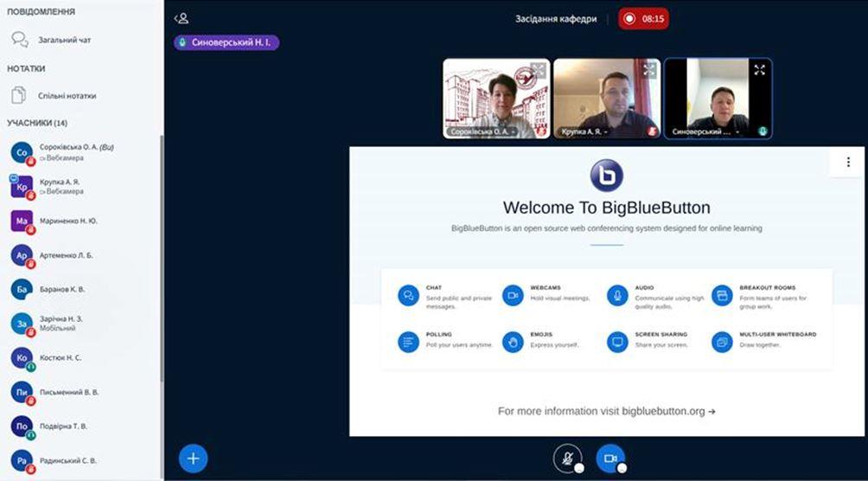Screen dimensions: 868x481
Task: Click Письменний В. В. avatar
Action: (x=22, y=393)
